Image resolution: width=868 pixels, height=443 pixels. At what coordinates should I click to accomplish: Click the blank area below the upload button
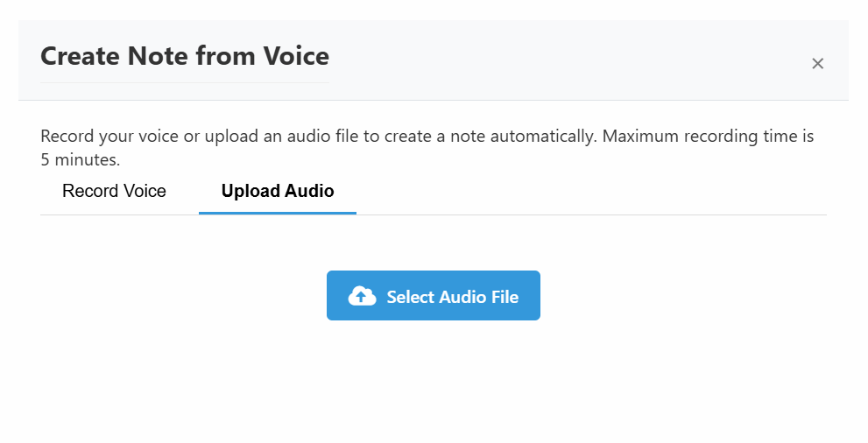434,382
